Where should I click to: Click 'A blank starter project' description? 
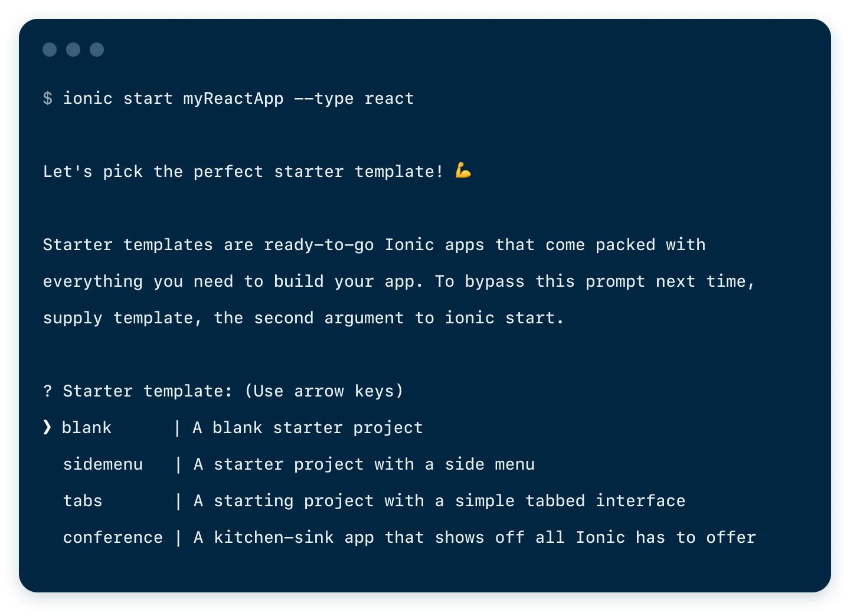[x=308, y=428]
